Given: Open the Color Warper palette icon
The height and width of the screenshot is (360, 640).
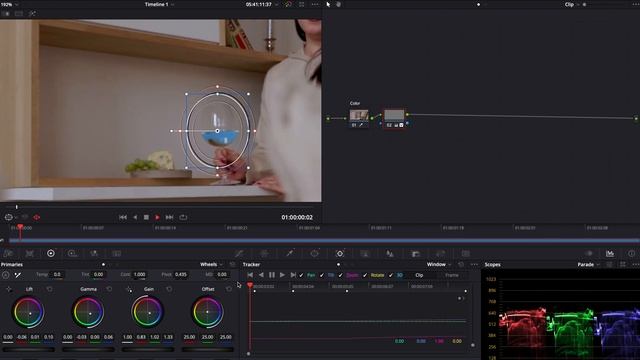Looking at the screenshot, I should tap(264, 253).
